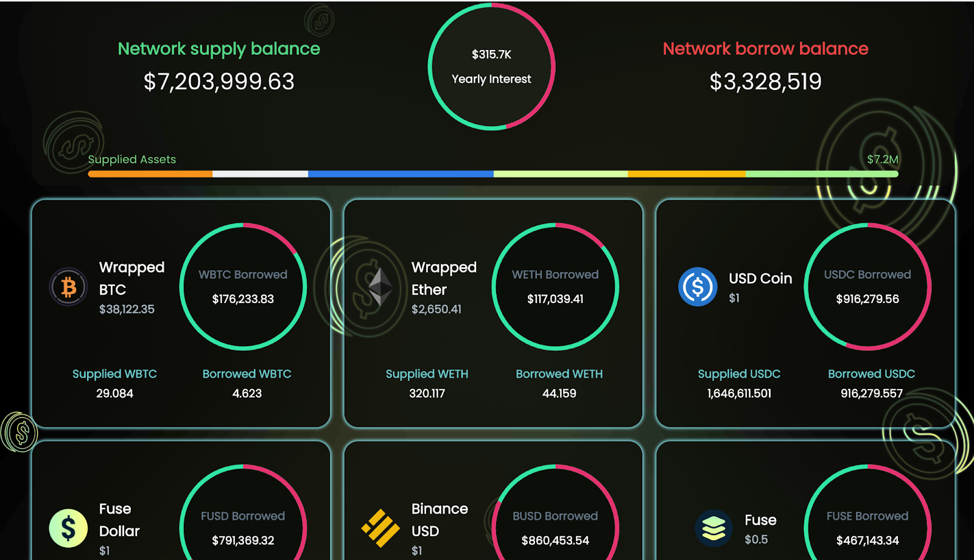
Task: Select the pale lime Supplied Assets segment
Action: tap(561, 174)
